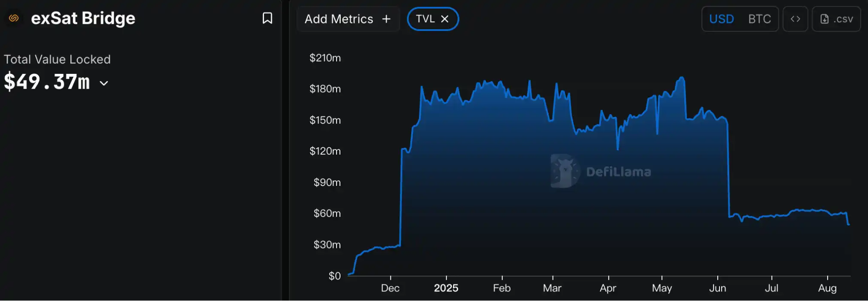This screenshot has height=301, width=868.
Task: Click the DefiLlama llama watermark logo
Action: (x=564, y=171)
